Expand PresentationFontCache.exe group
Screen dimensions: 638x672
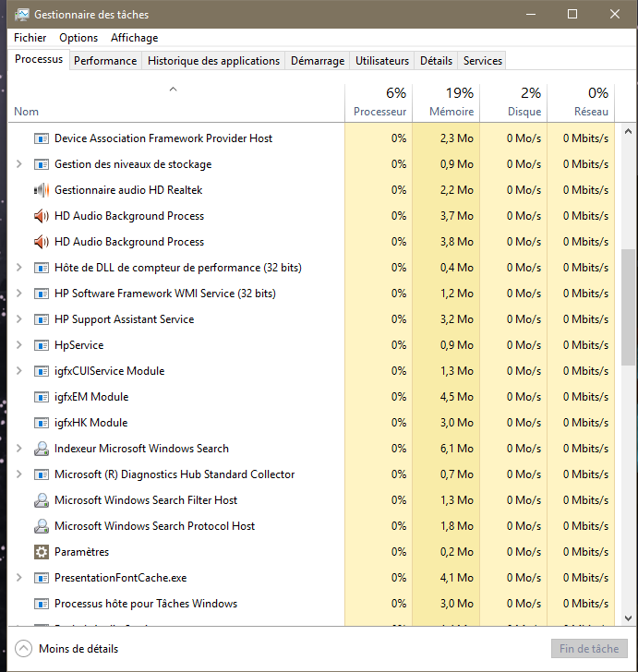point(18,578)
